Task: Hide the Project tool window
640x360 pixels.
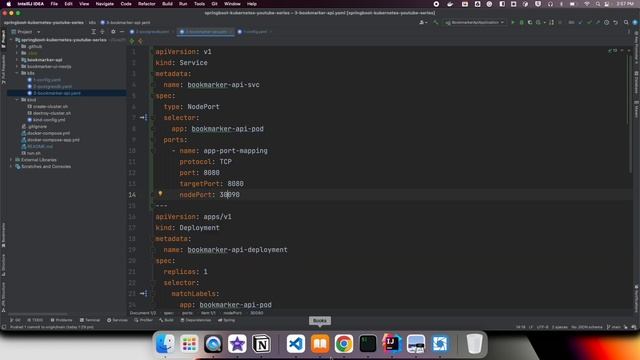Action: [122, 31]
